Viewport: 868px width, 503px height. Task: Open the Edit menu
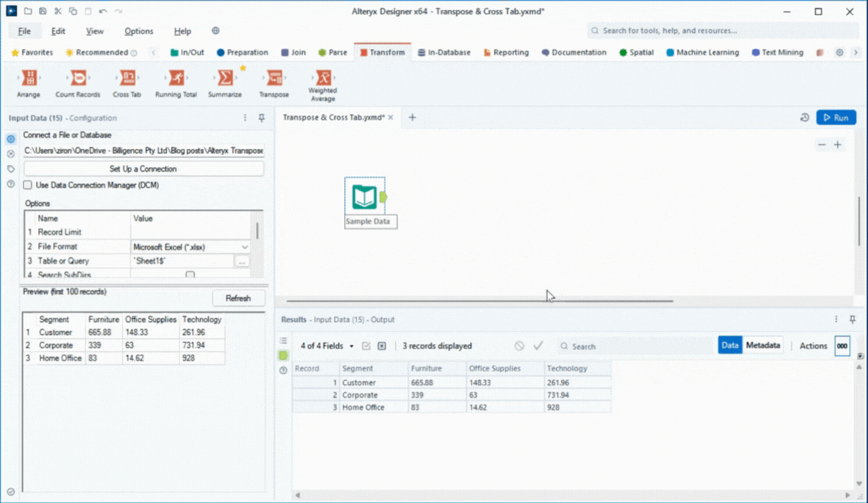click(x=58, y=31)
